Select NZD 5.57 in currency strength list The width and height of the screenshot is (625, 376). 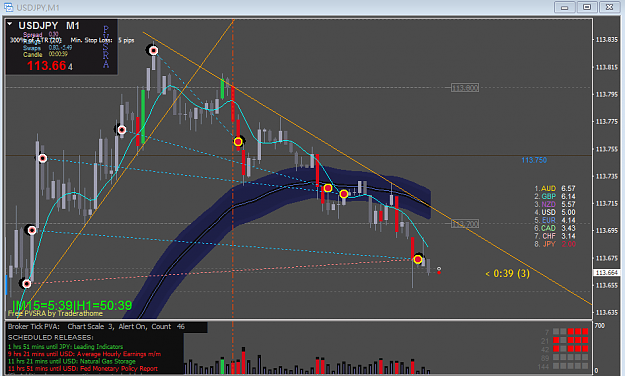coord(555,205)
